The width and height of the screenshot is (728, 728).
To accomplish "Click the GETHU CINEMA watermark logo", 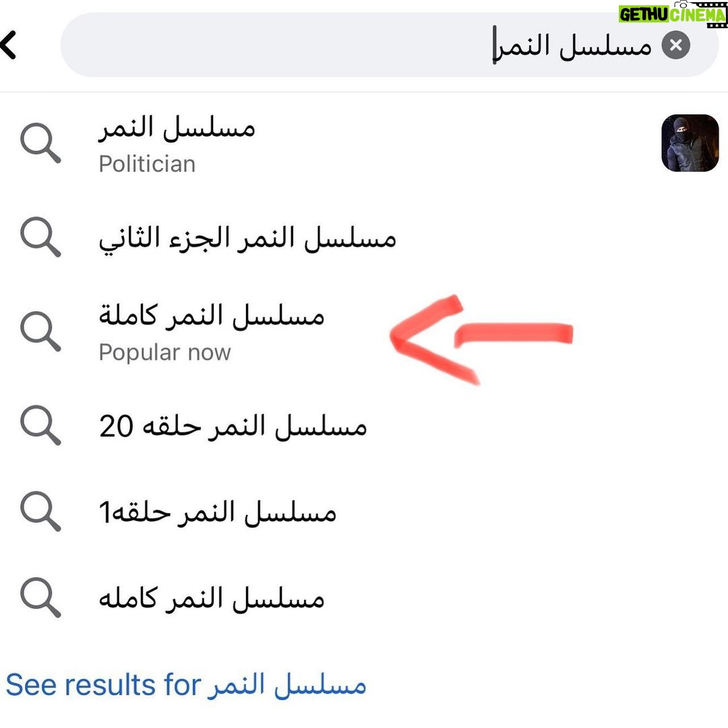I will (672, 14).
